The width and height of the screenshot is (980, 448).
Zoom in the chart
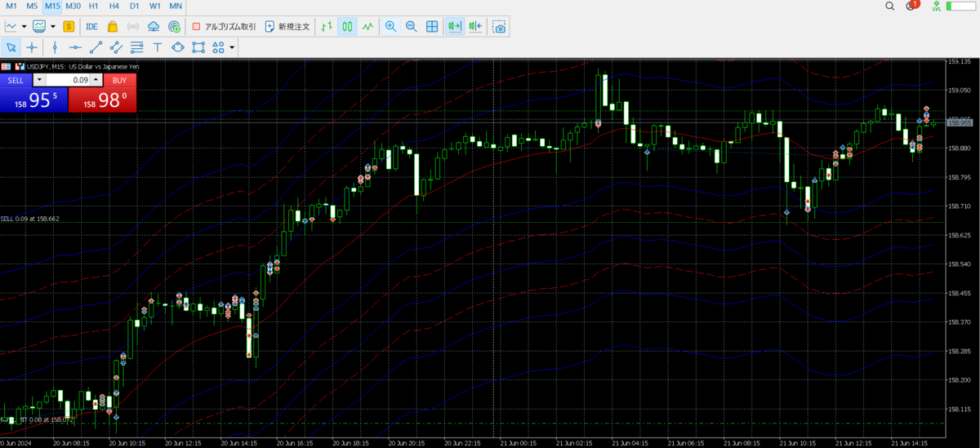(x=391, y=26)
